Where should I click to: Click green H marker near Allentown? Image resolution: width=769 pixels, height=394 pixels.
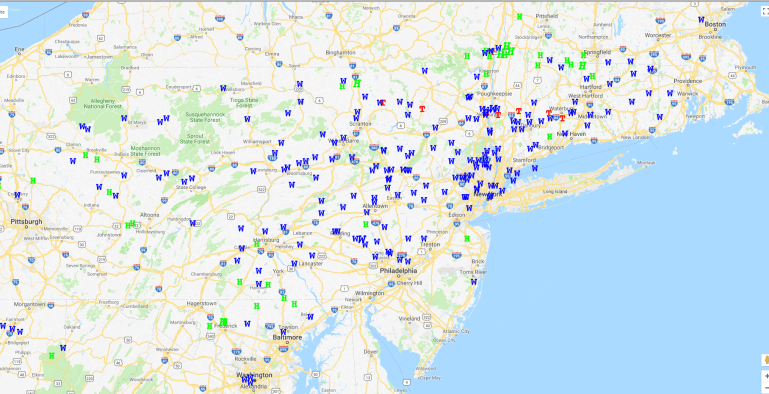coord(365,224)
